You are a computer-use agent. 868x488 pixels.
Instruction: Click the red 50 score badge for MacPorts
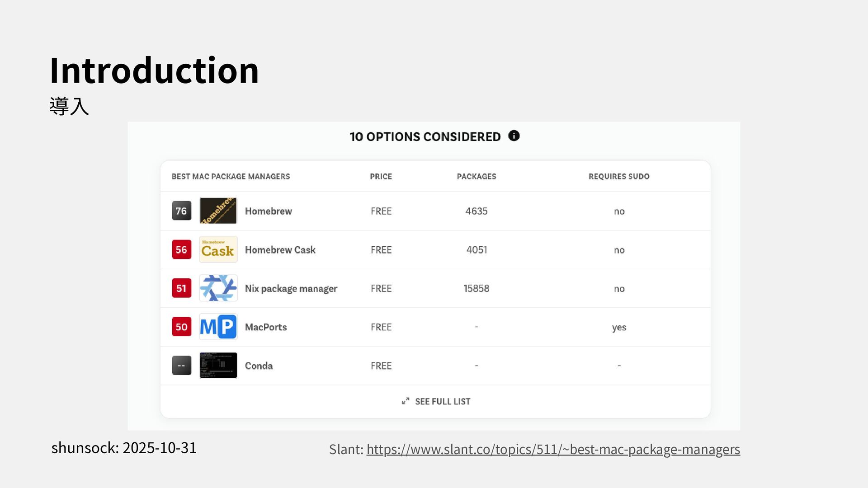(x=181, y=327)
